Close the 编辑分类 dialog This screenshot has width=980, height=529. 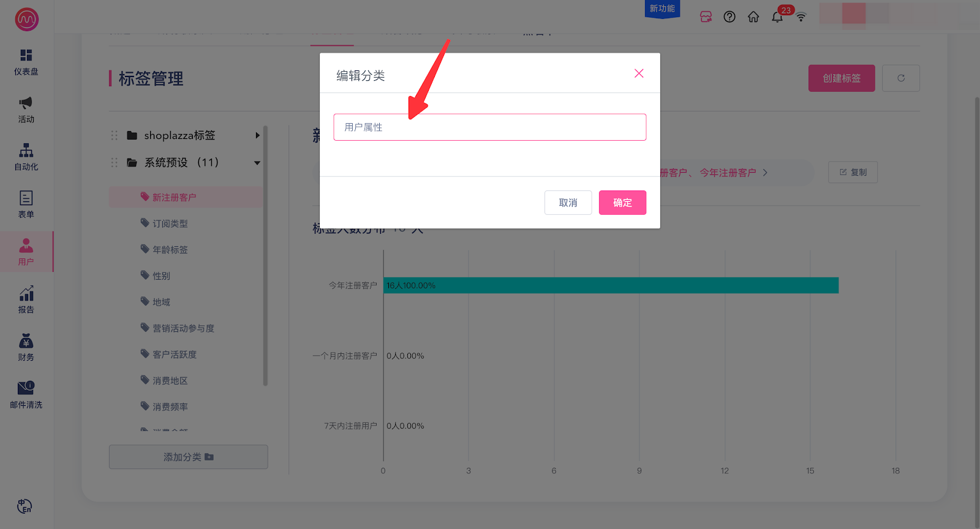click(x=639, y=73)
